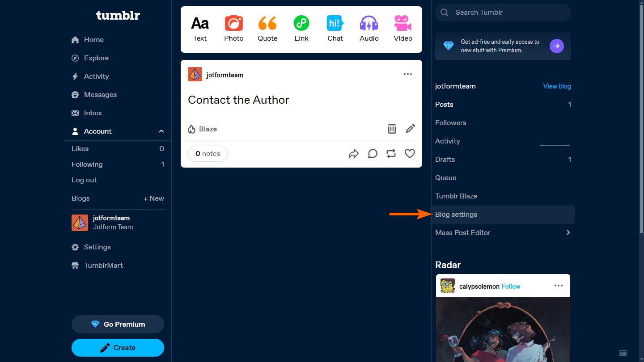This screenshot has height=362, width=644.
Task: Create a new Chat post
Action: point(335,29)
